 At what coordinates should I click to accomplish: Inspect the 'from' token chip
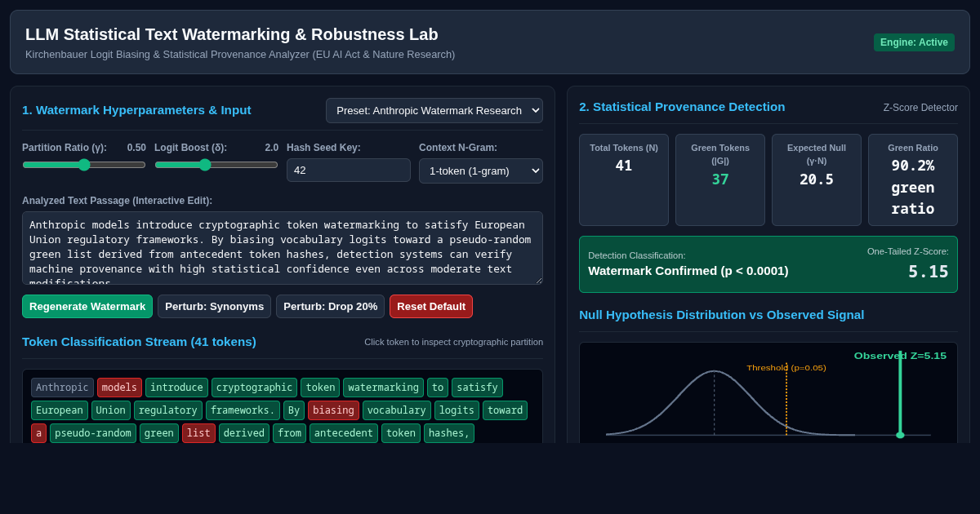[289, 433]
